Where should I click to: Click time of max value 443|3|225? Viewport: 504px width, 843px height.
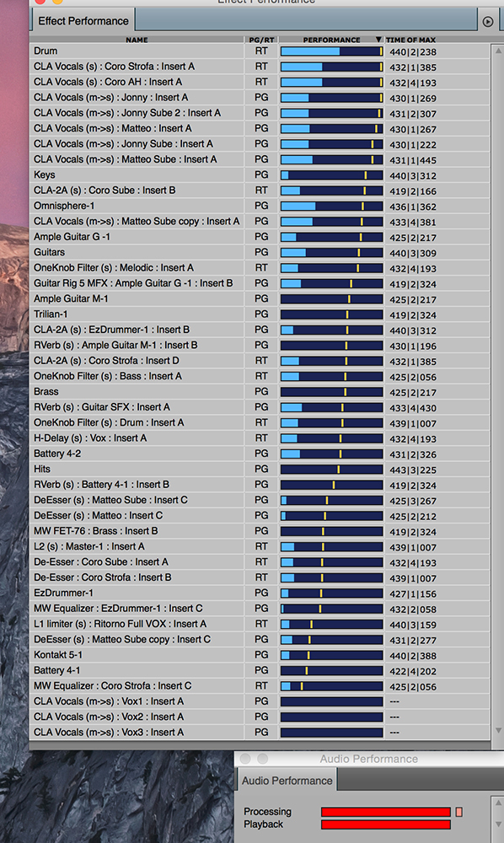click(x=413, y=470)
